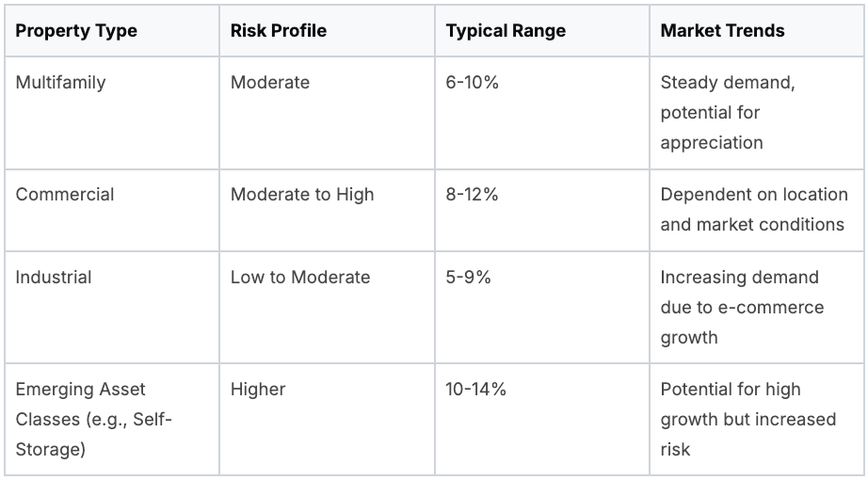Select the 10-14% typical range cell
868x480 pixels.
coord(476,389)
